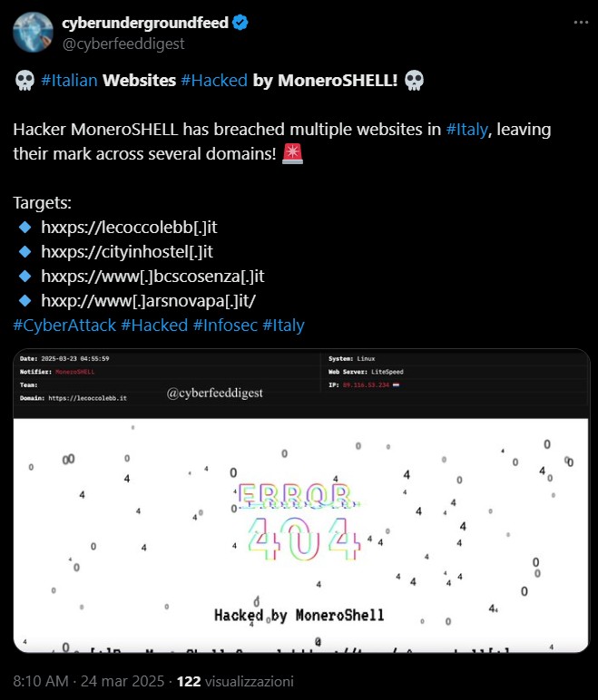The width and height of the screenshot is (598, 700).
Task: Open the #Hacked hashtag in headline
Action: [x=214, y=81]
